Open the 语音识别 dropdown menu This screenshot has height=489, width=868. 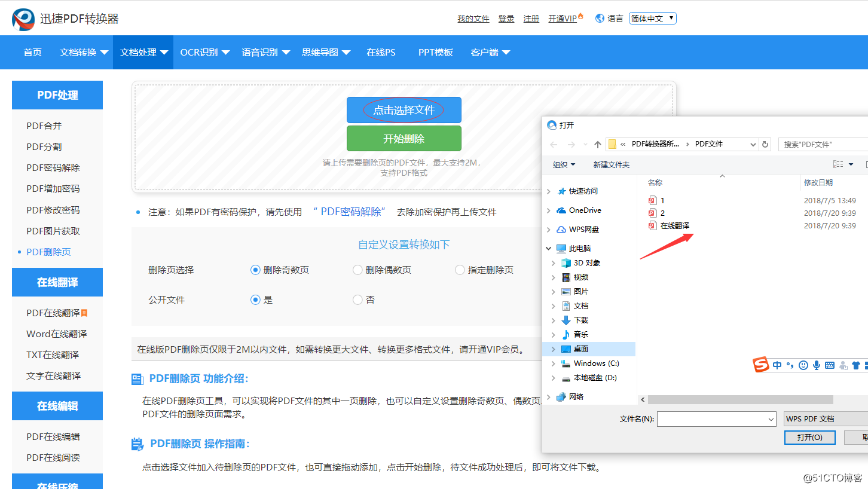[266, 52]
